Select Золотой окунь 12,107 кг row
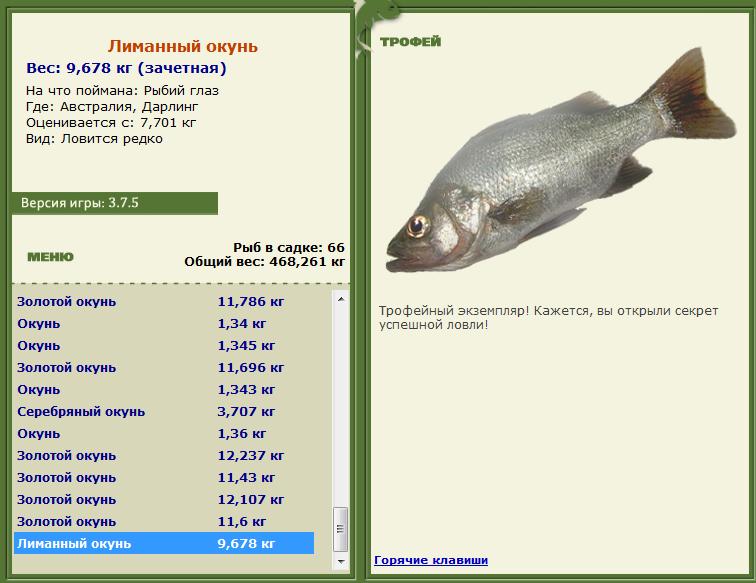 tap(164, 500)
